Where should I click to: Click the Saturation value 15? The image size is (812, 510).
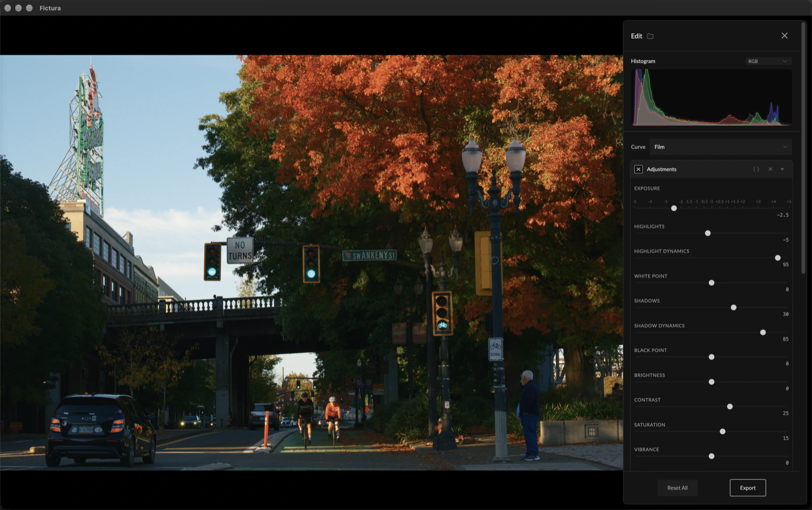tap(786, 438)
